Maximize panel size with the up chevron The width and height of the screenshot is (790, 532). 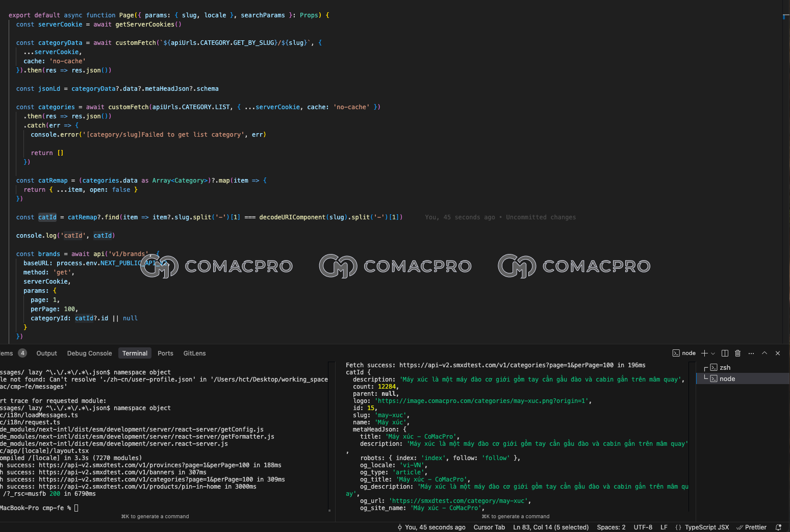pos(764,353)
